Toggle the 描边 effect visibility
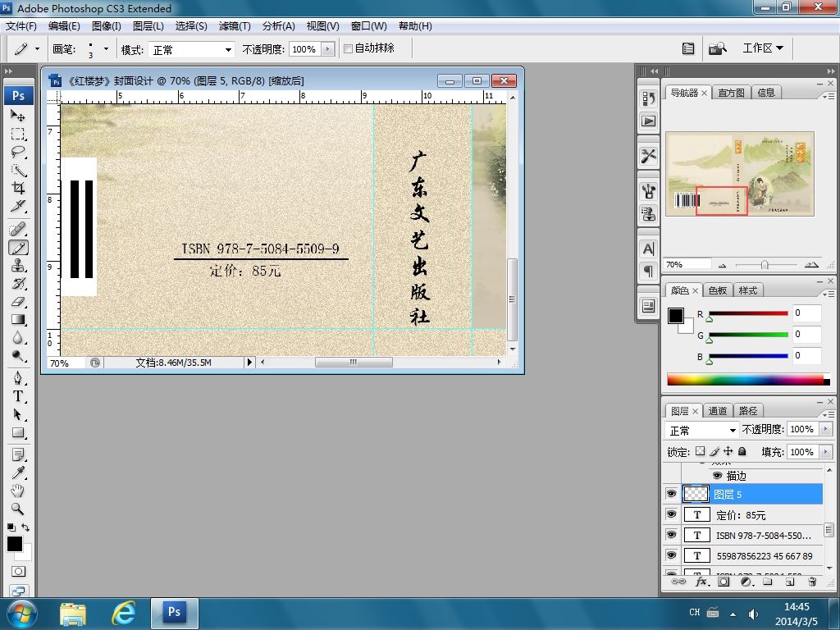Viewport: 840px width, 630px height. pyautogui.click(x=717, y=475)
